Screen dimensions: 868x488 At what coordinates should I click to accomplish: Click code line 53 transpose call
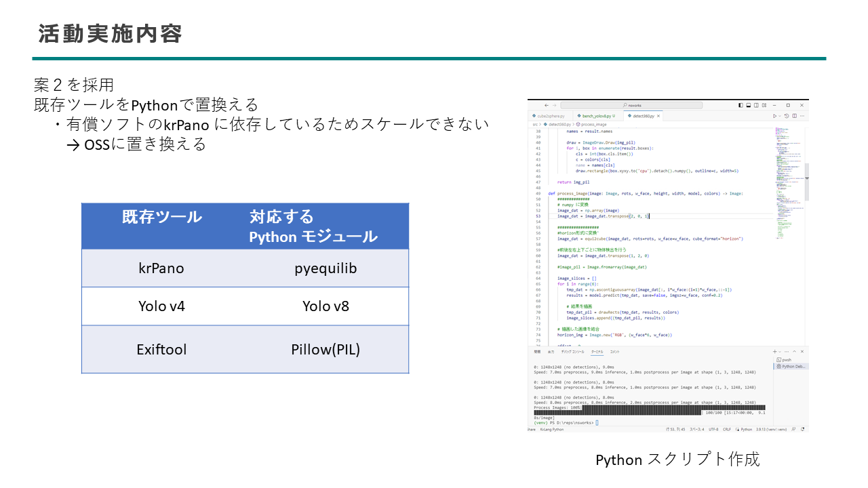(x=604, y=216)
